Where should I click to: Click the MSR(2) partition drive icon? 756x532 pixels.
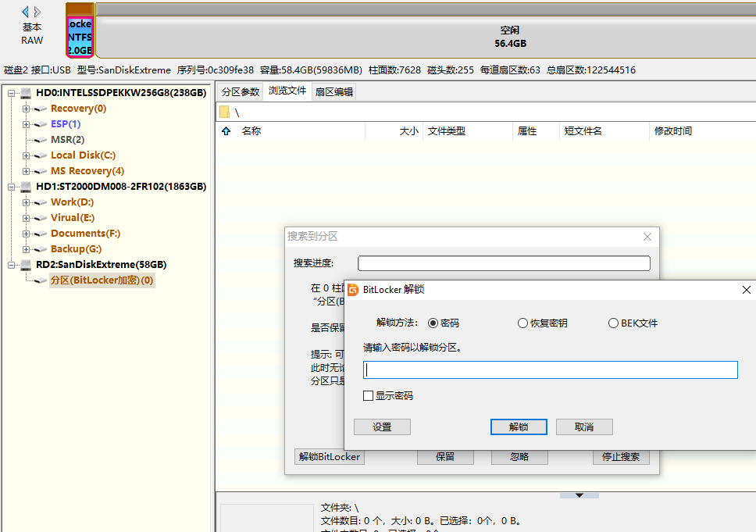(x=40, y=141)
